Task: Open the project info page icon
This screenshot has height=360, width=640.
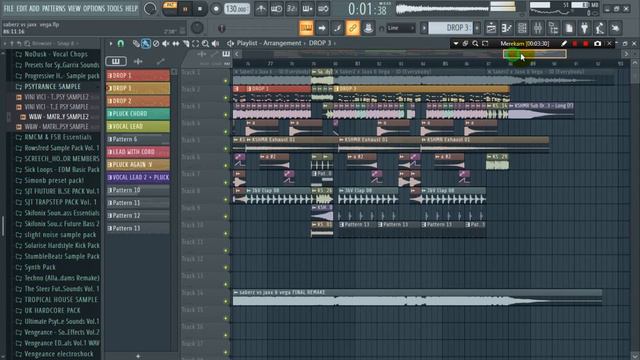Action: (x=569, y=28)
